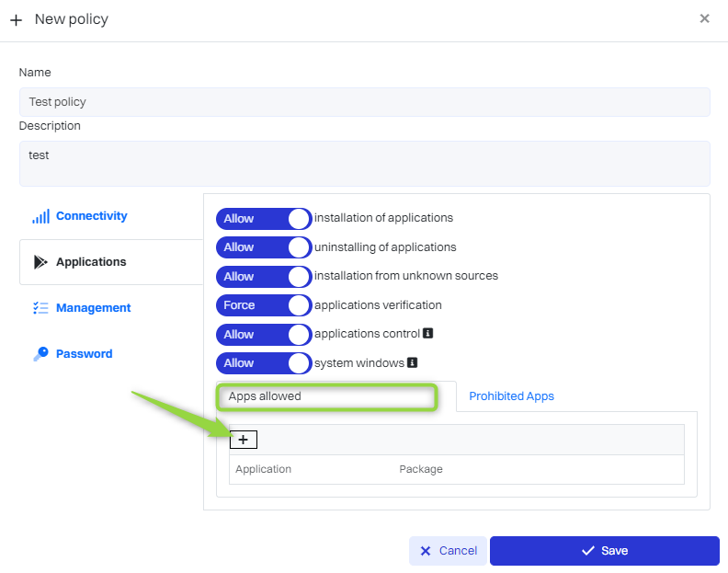Cancel the new policy
Image resolution: width=728 pixels, height=573 pixels.
(448, 551)
